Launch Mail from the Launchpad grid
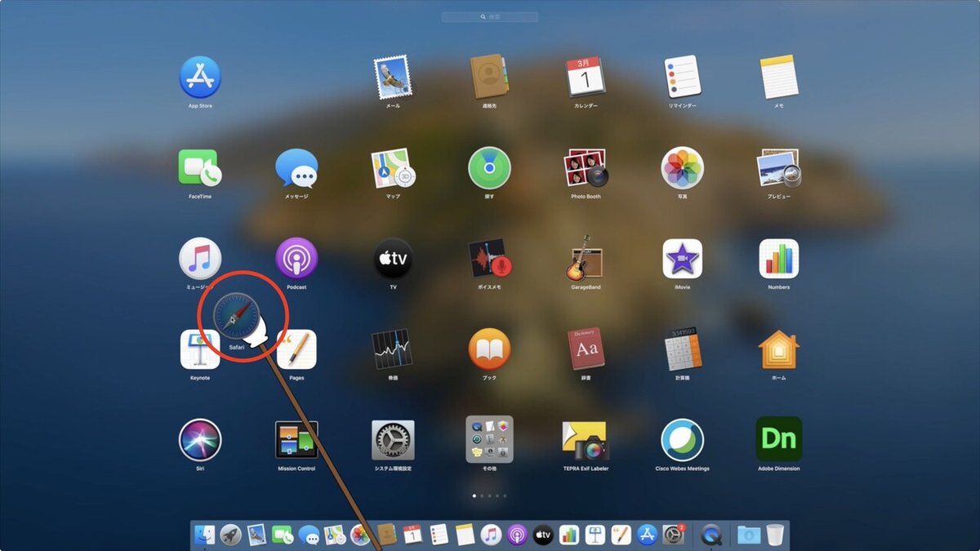Viewport: 980px width, 551px height. tap(393, 78)
